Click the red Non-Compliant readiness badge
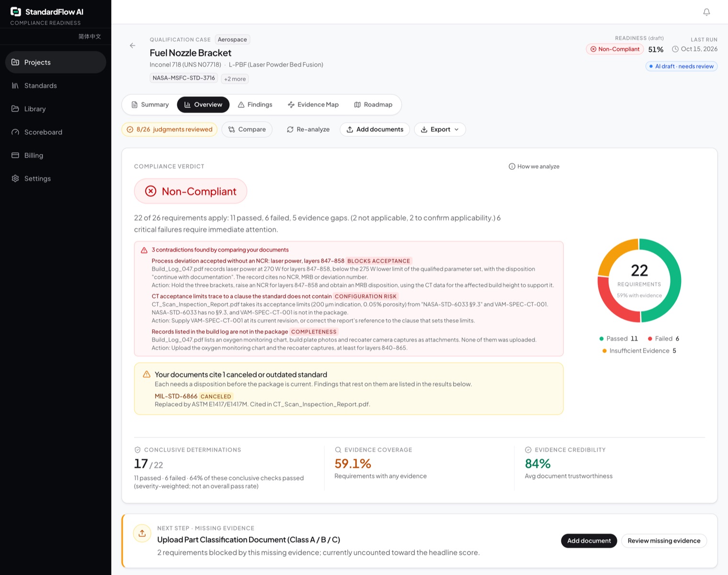Image resolution: width=728 pixels, height=575 pixels. tap(615, 49)
